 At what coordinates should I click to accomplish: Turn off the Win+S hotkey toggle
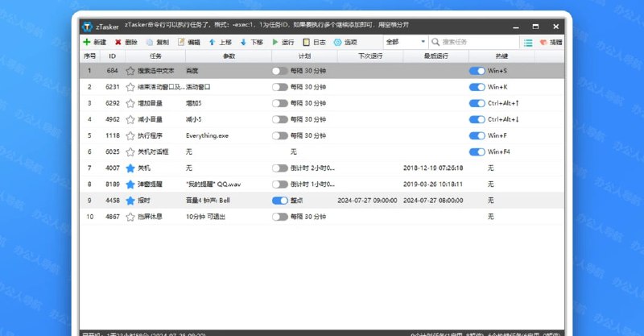coord(477,71)
